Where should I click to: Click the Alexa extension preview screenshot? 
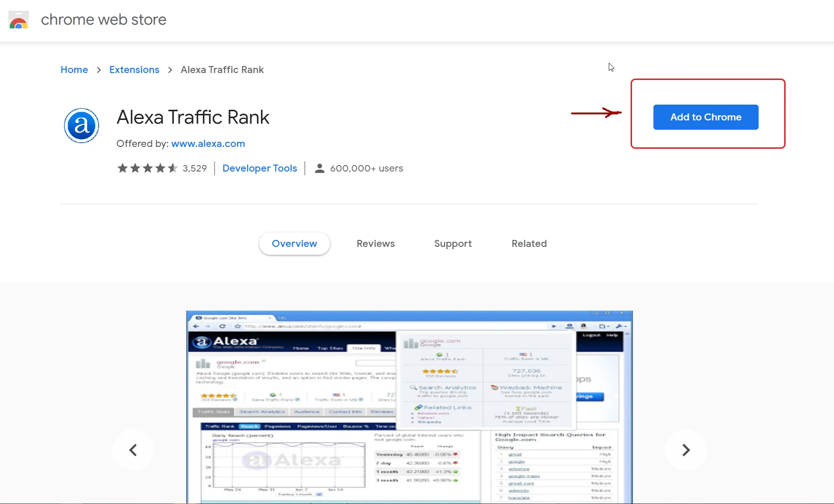click(409, 407)
